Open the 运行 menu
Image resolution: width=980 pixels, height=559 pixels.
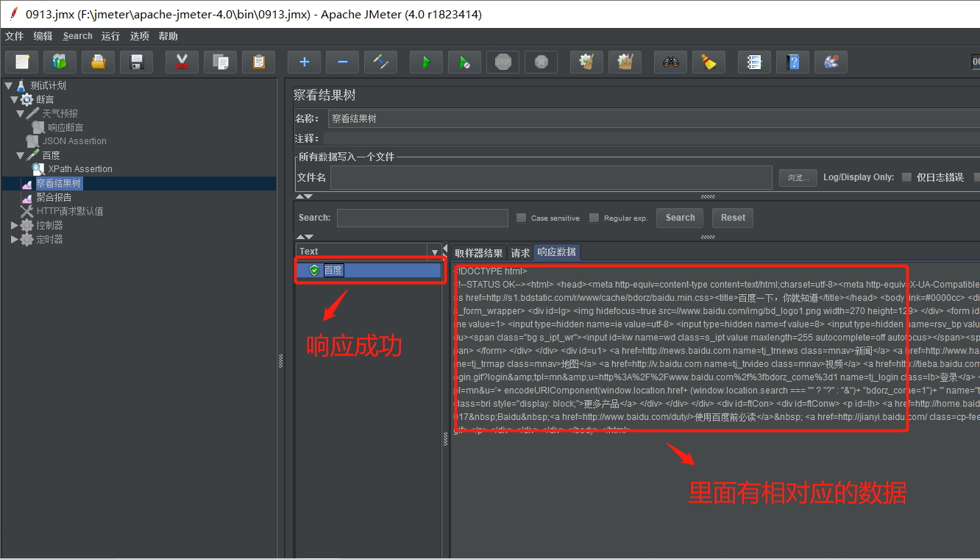pos(110,36)
